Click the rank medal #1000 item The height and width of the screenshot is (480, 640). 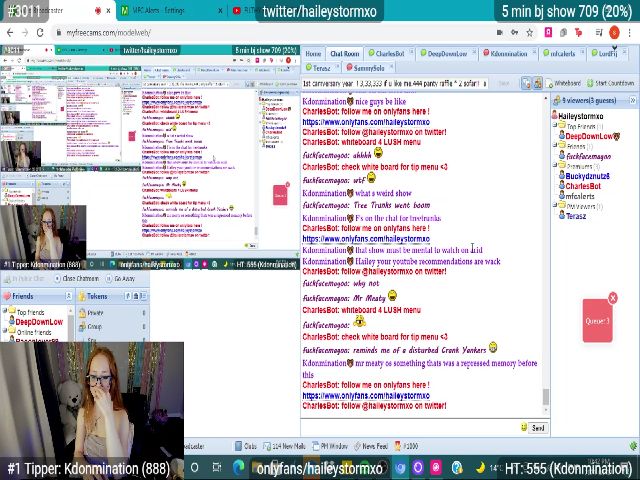407,446
